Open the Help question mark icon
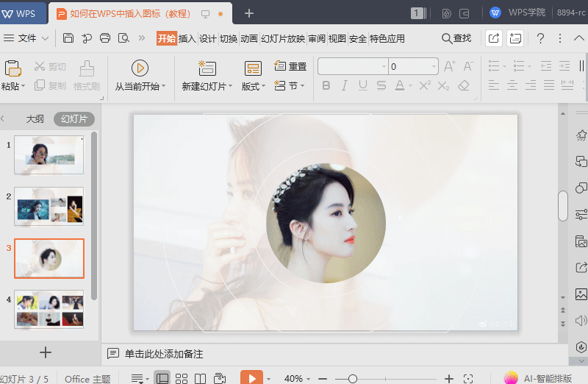 (540, 38)
